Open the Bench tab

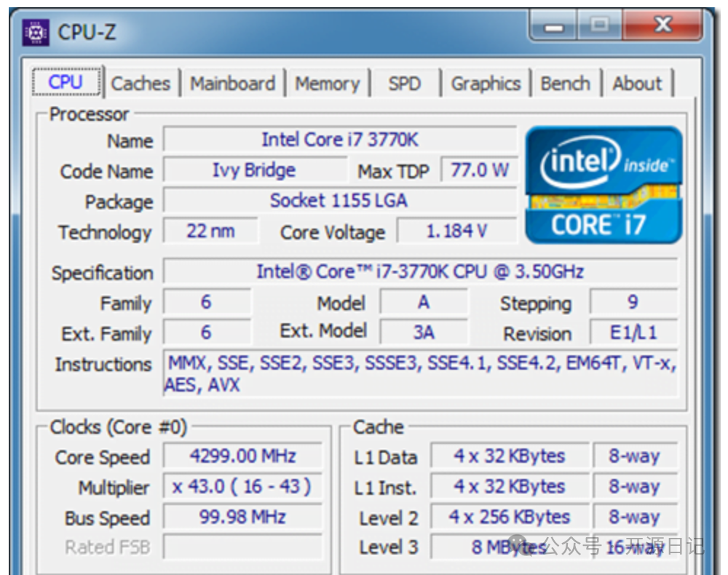click(566, 84)
